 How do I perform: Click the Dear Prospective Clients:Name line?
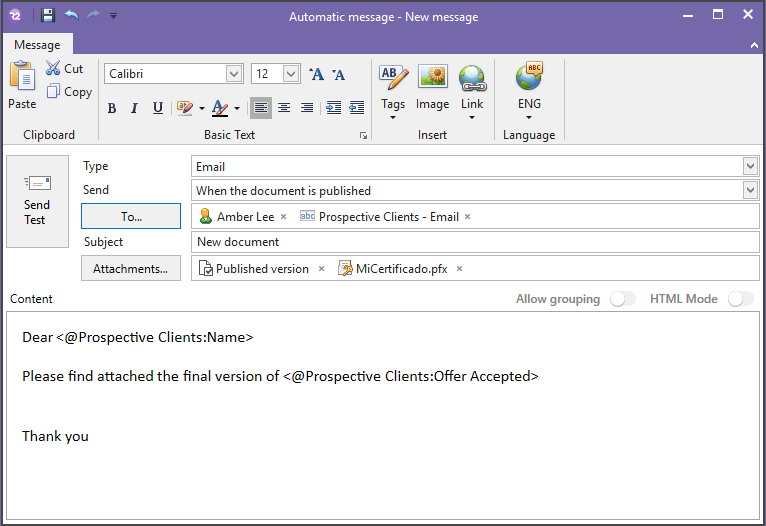138,337
